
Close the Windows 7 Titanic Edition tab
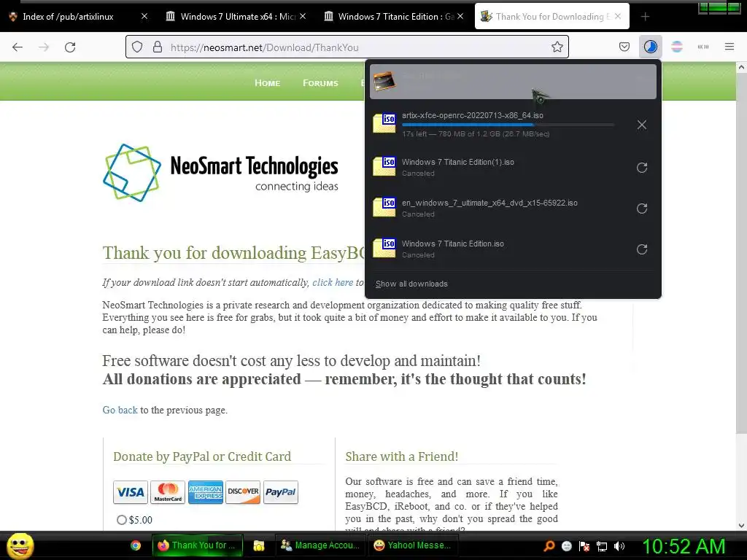[x=460, y=16]
